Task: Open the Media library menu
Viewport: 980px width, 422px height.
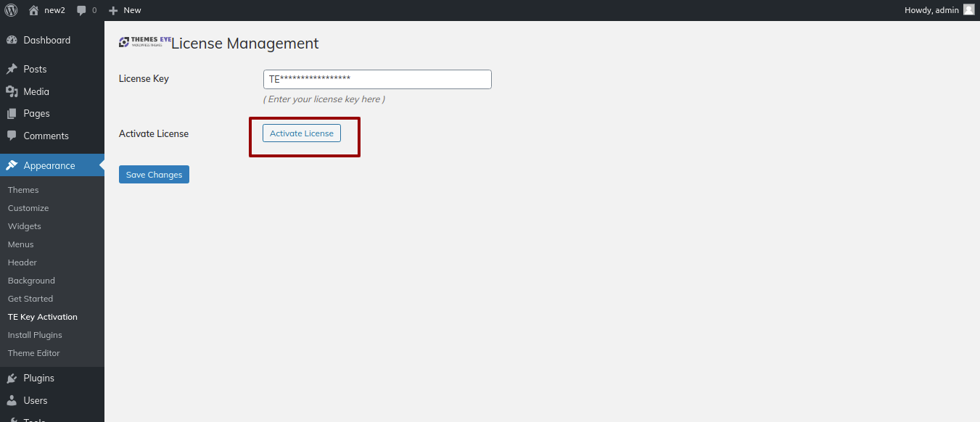Action: 36,91
